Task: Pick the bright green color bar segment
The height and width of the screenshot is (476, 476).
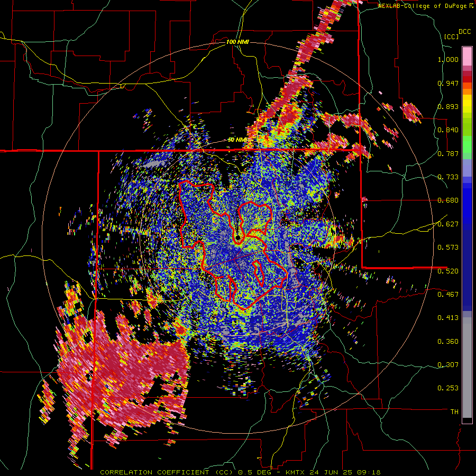Action: pyautogui.click(x=467, y=144)
